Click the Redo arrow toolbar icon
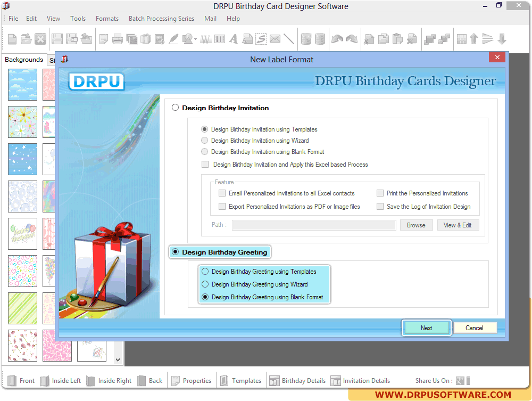532x401 pixels. pos(352,39)
